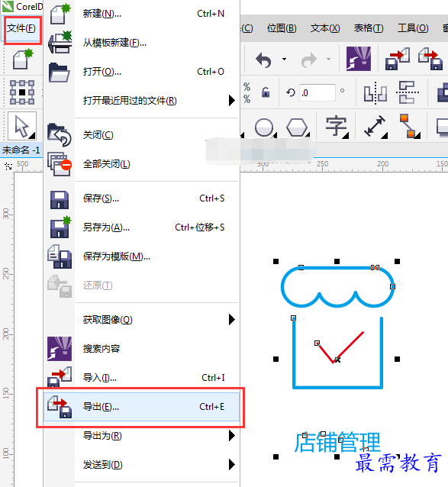Choose 新建(N) new document menu entry
Viewport: 448px width, 487px height.
[142, 14]
